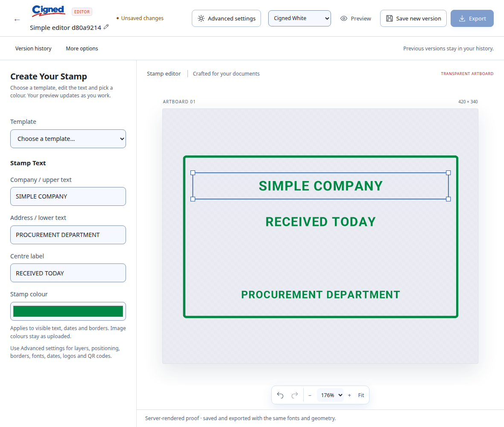Undo the last change
This screenshot has width=504, height=427.
pyautogui.click(x=280, y=395)
